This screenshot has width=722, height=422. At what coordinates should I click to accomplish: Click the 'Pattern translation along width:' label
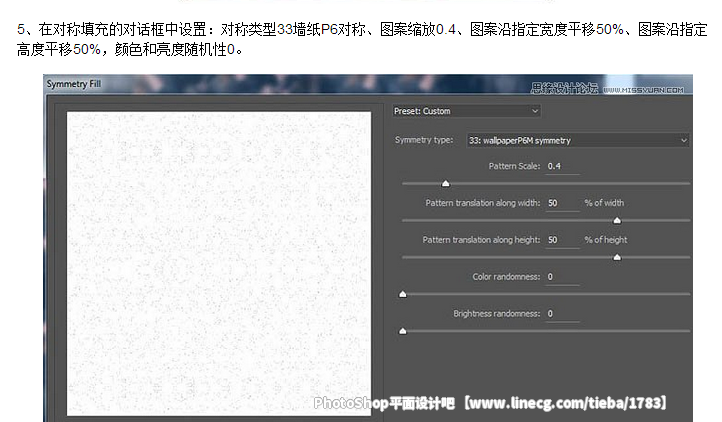tap(483, 203)
